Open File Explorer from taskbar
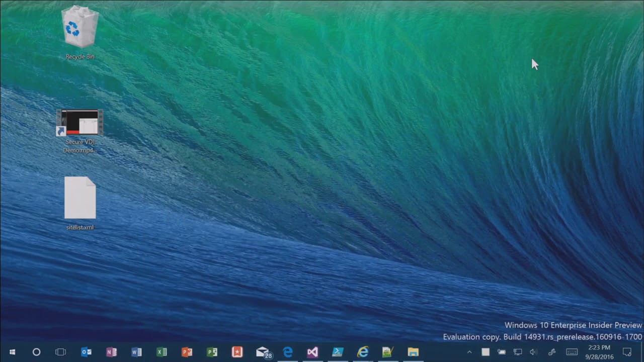 click(413, 352)
